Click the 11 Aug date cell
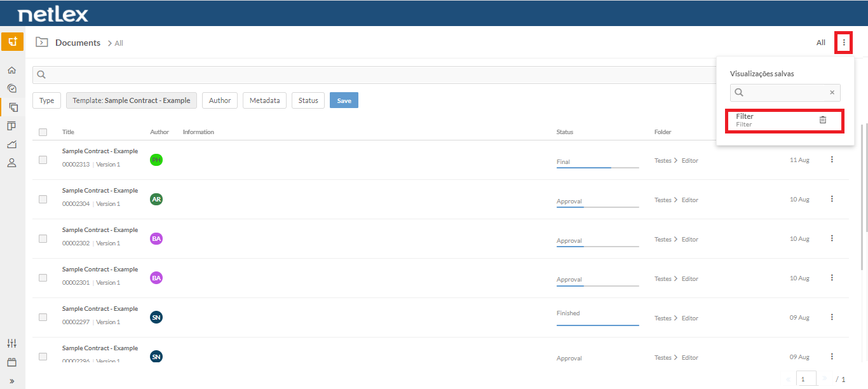868x389 pixels. (x=799, y=160)
